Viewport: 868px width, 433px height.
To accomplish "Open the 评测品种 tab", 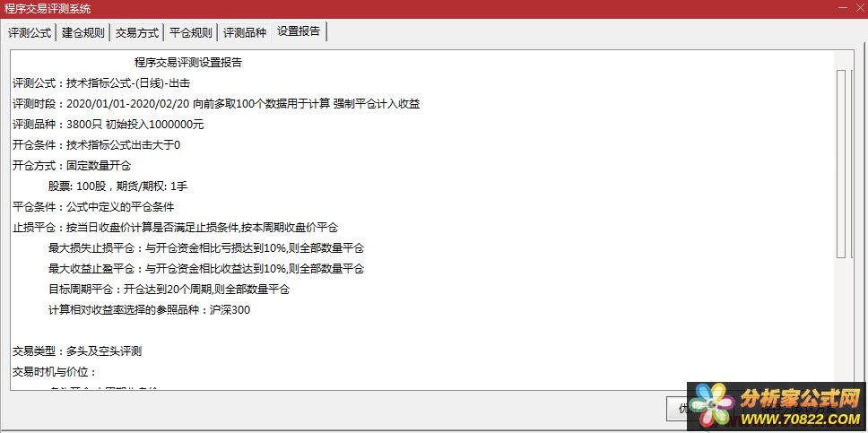I will pyautogui.click(x=245, y=32).
